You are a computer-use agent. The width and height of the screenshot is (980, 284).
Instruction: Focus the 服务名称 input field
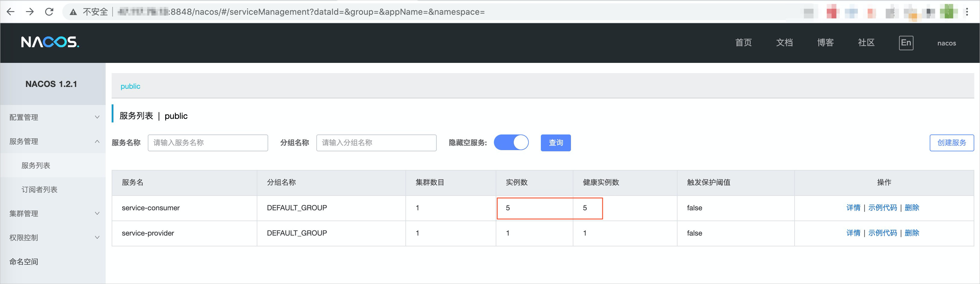point(208,143)
